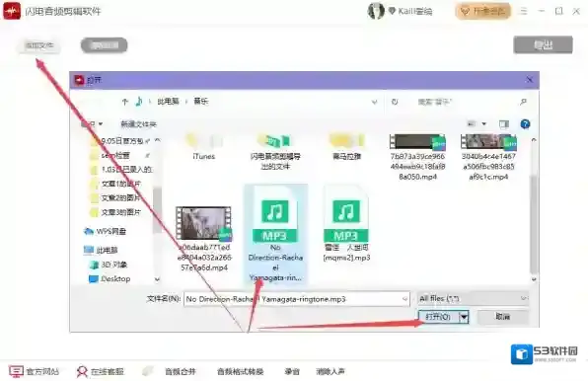Expand the open button split arrow
Screen dimensions: 588x381
[x=464, y=317]
